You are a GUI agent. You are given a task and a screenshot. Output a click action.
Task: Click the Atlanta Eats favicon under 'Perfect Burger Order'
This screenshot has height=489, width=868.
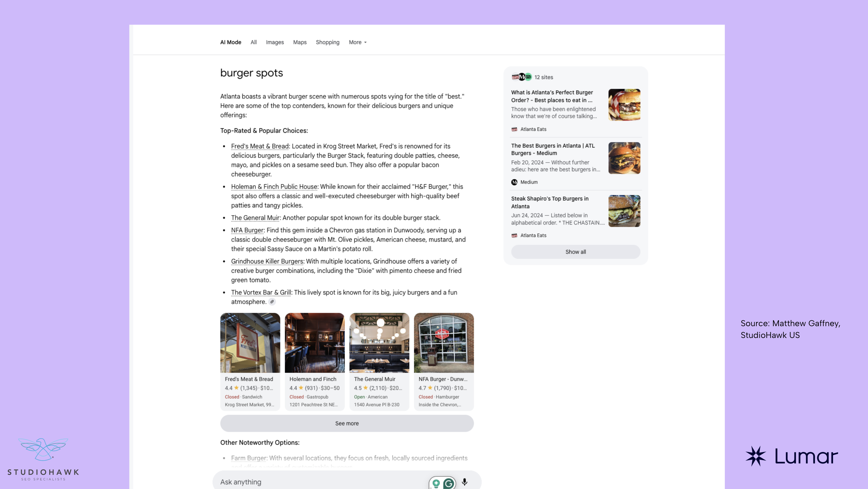[x=514, y=129]
